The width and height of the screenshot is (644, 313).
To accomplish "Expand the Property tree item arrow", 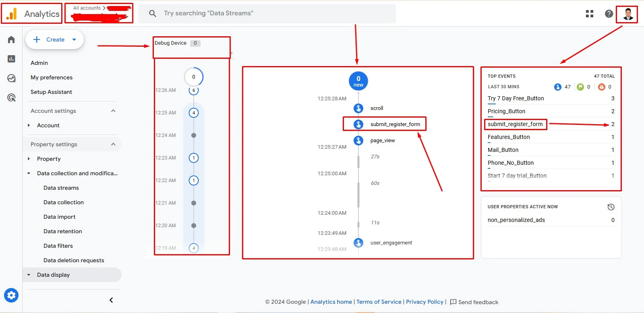I will pyautogui.click(x=29, y=159).
